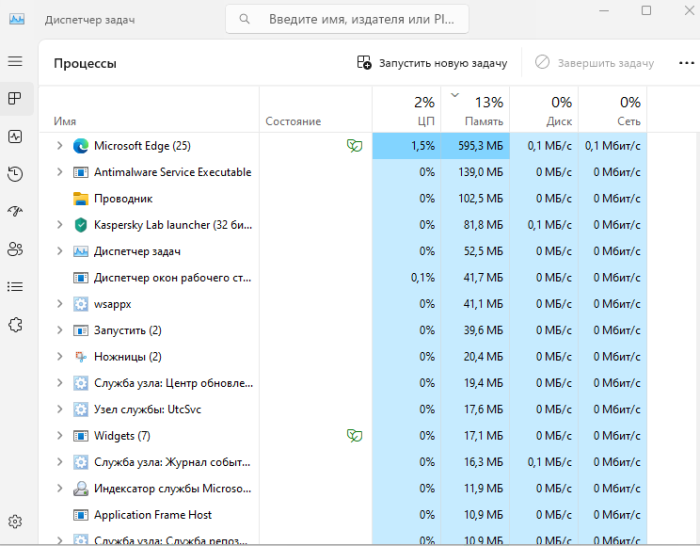Expand Antimalware Service Executable row
Image resolution: width=700 pixels, height=546 pixels.
pos(60,172)
